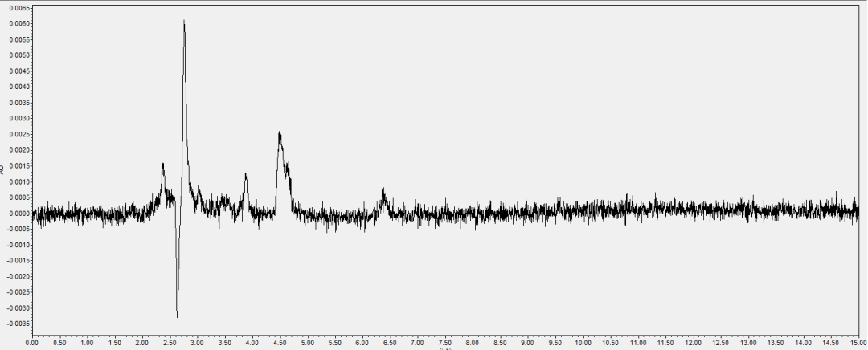The image size is (868, 350).
Task: Click the 13.50 x-axis time label
Action: point(776,343)
